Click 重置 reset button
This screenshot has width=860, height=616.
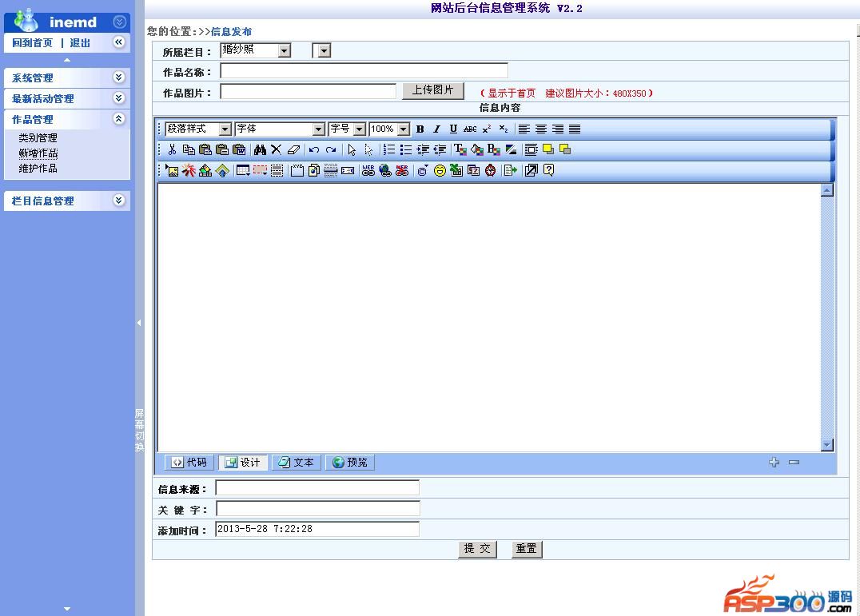click(527, 549)
